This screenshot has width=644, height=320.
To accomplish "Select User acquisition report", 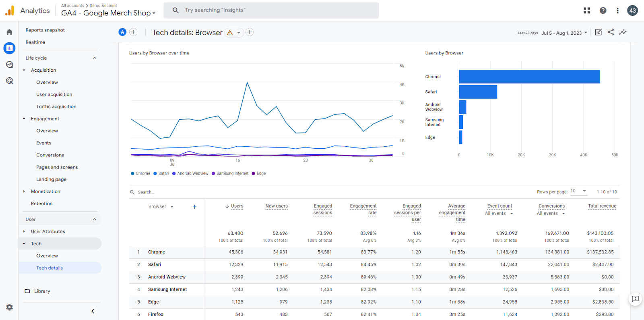I will [x=54, y=94].
